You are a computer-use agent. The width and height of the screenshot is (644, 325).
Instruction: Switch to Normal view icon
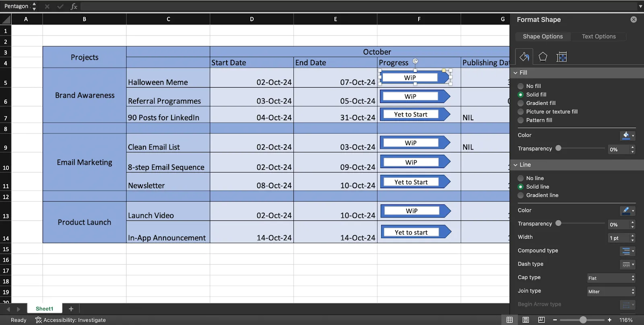[510, 320]
